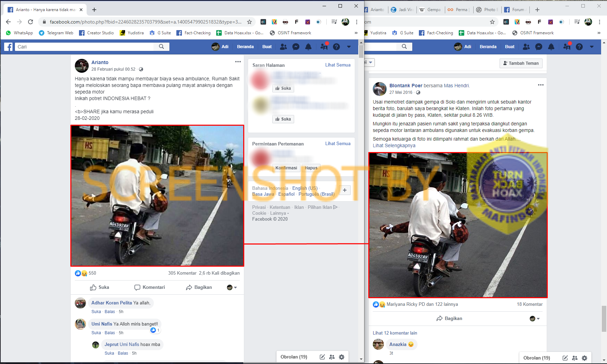The height and width of the screenshot is (364, 607).
Task: Open Lihat Semua for Saran Halaman
Action: (338, 65)
